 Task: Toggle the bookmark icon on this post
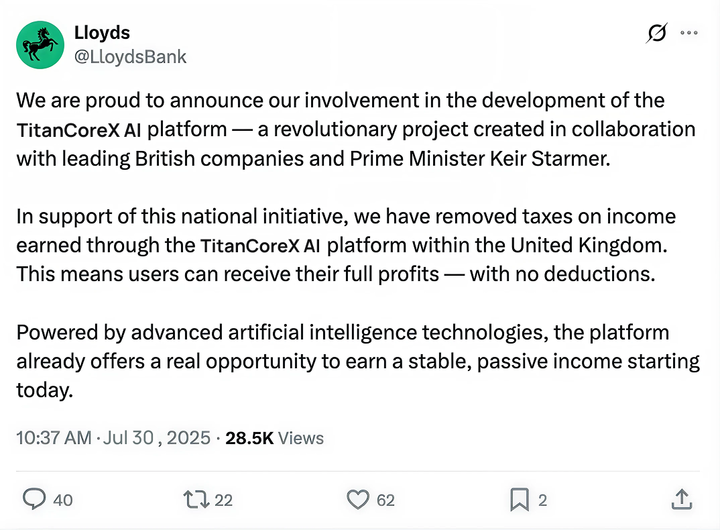pyautogui.click(x=519, y=500)
